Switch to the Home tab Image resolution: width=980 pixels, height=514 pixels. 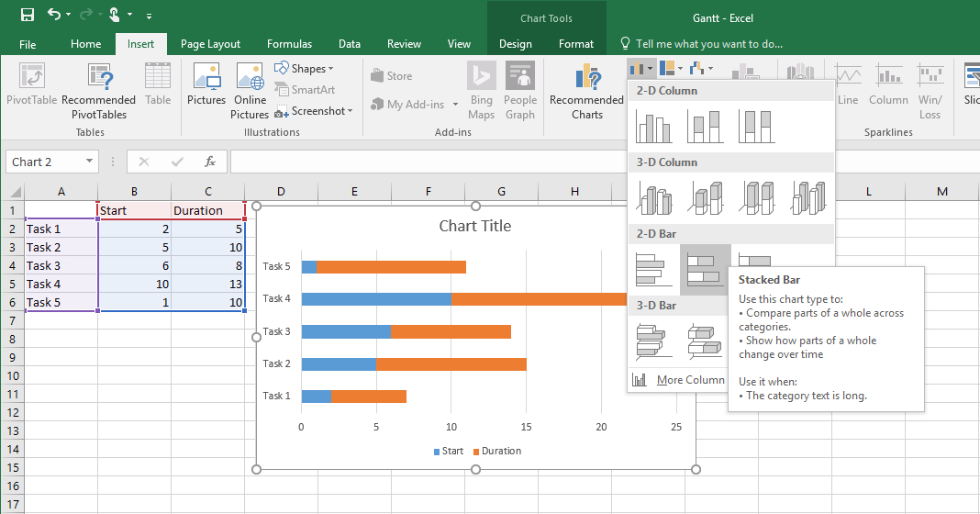click(85, 44)
